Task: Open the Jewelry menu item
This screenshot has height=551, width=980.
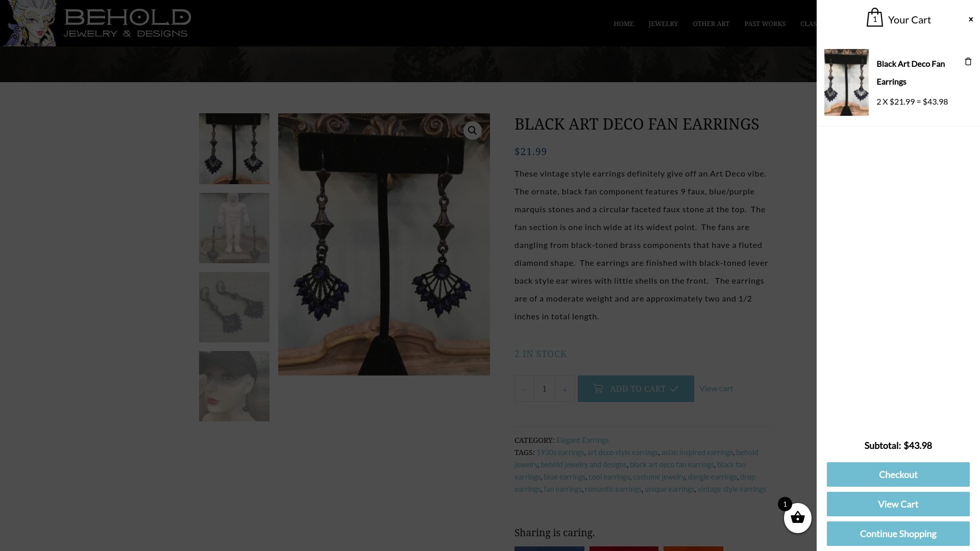Action: point(663,24)
